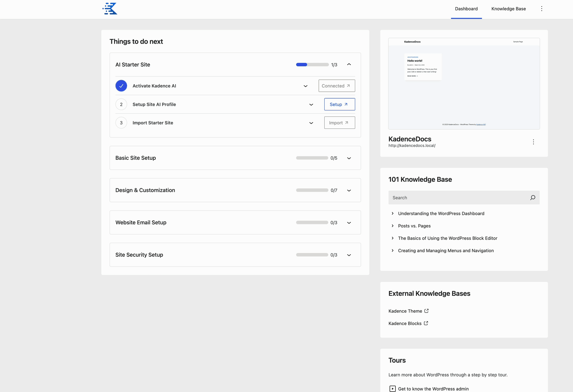Expand the Site Security Setup section
Image resolution: width=573 pixels, height=392 pixels.
point(349,255)
